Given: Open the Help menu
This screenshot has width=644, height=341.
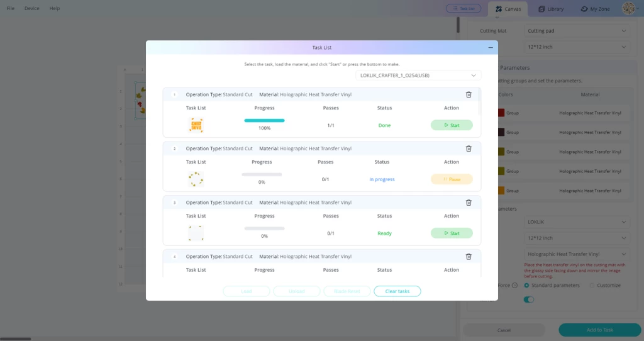Looking at the screenshot, I should pyautogui.click(x=55, y=8).
